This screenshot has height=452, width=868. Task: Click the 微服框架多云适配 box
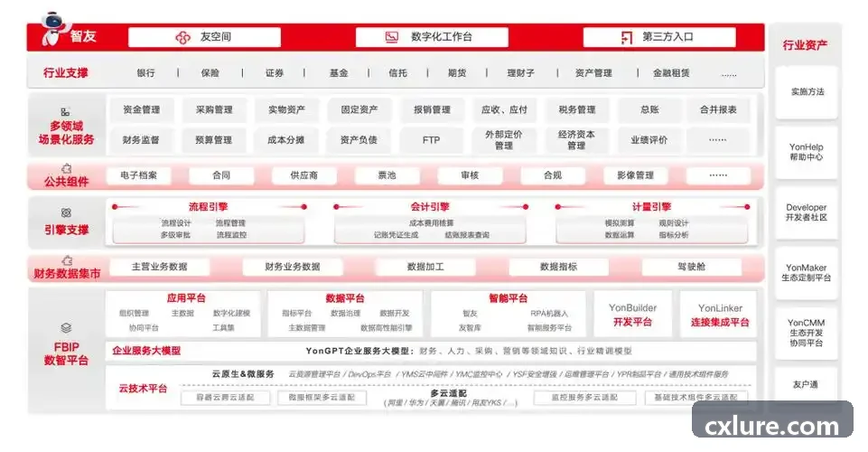[322, 398]
